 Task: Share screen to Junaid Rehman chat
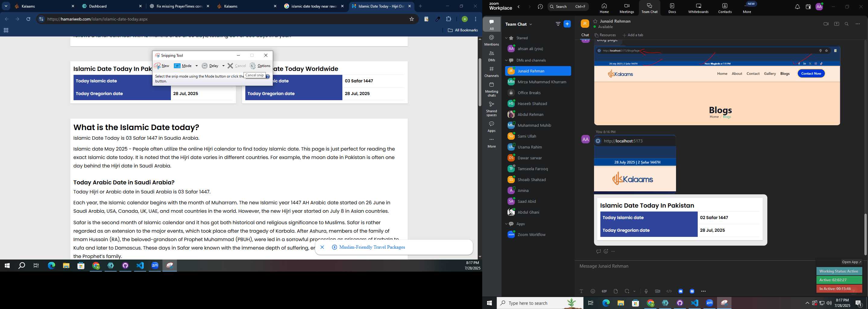837,24
